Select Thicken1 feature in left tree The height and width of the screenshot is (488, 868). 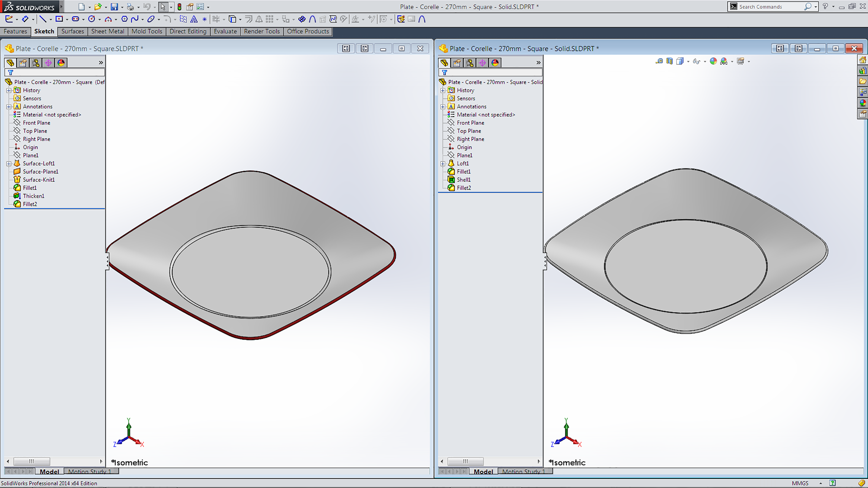click(33, 196)
